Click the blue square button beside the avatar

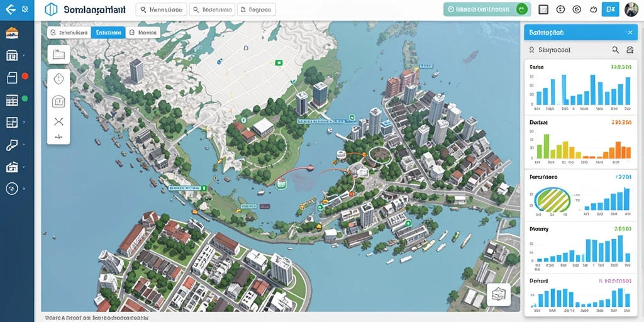click(x=610, y=9)
